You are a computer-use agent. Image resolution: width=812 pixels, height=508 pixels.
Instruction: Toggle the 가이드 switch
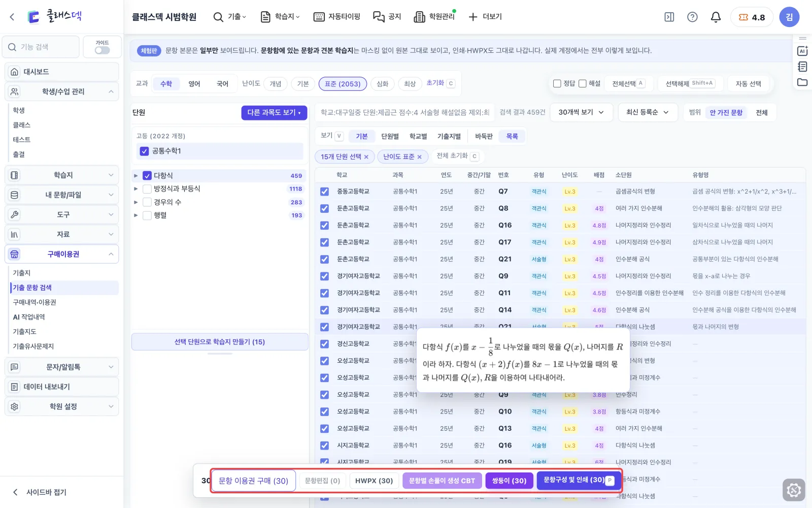click(x=102, y=50)
